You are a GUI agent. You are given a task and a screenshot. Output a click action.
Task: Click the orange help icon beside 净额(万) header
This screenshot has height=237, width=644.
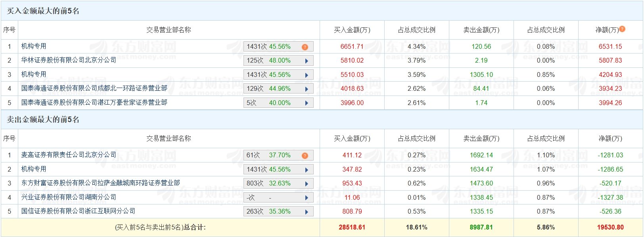pyautogui.click(x=622, y=29)
